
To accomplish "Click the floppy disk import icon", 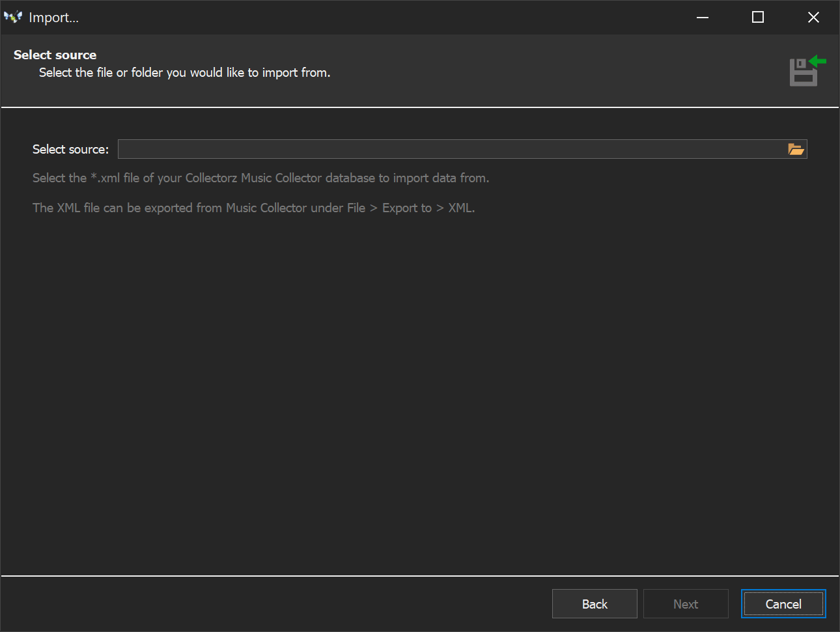I will (803, 74).
